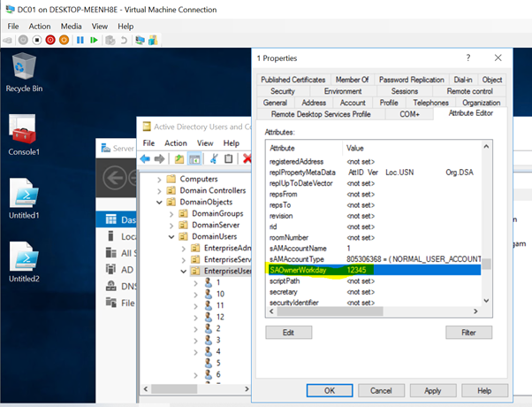This screenshot has height=407, width=532.
Task: Select the Untitled2 PowerShell script icon
Action: pos(24,262)
